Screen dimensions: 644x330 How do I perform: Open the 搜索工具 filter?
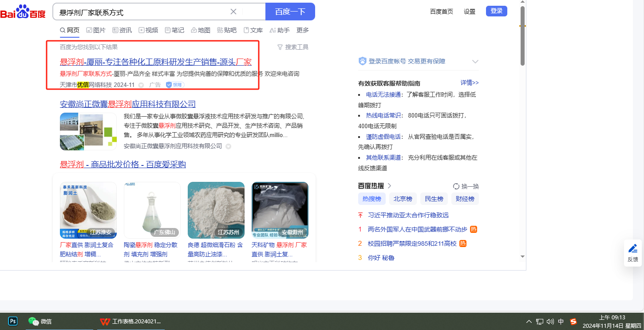tap(292, 47)
